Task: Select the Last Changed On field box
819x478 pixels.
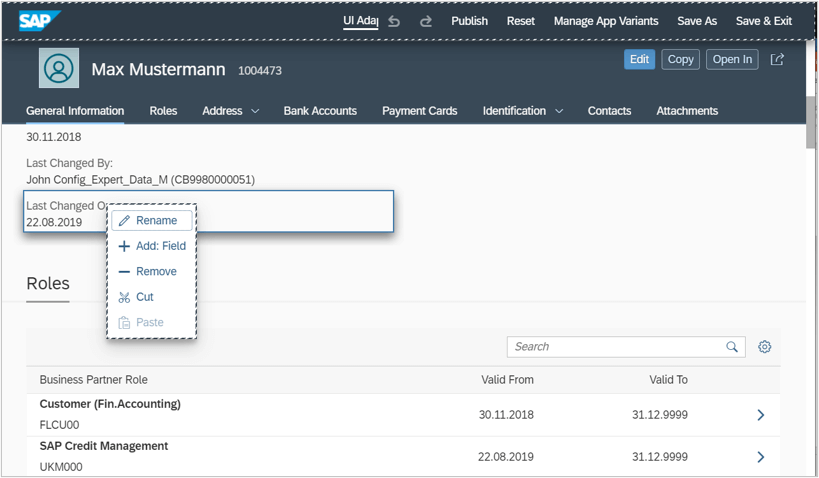Action: click(208, 212)
